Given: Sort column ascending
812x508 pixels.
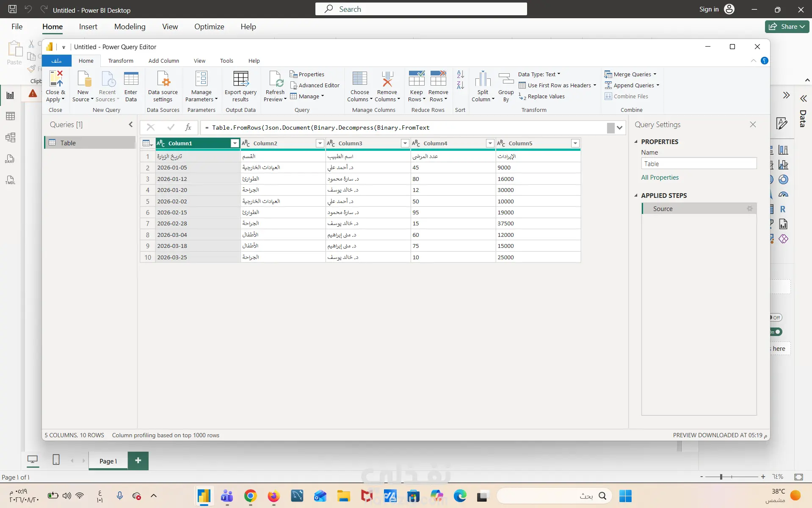Looking at the screenshot, I should pyautogui.click(x=461, y=74).
